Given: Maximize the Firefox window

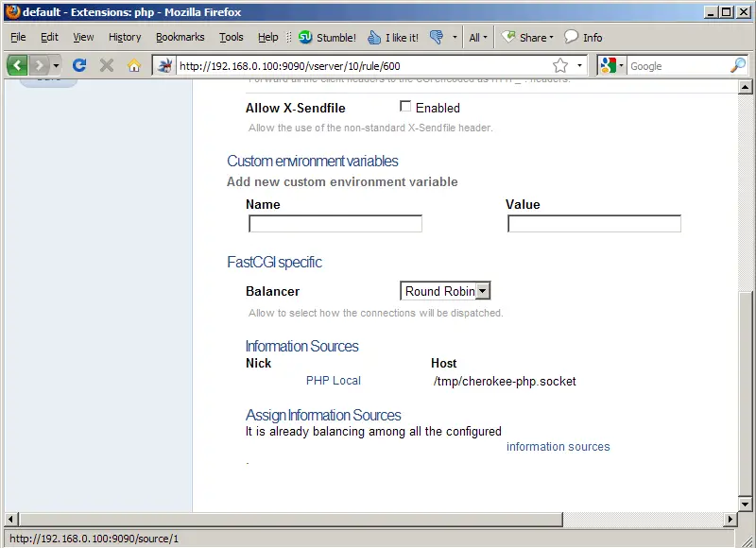Looking at the screenshot, I should point(726,12).
